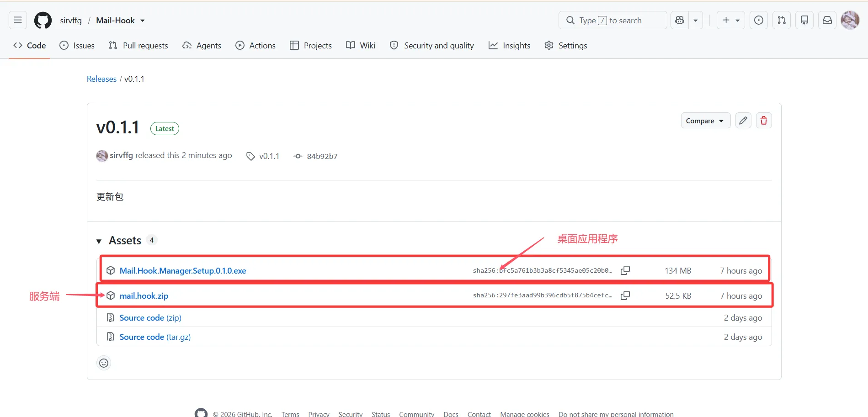
Task: Download Mail.Hook.Manager.Setup.0.1.0.exe
Action: pyautogui.click(x=183, y=271)
